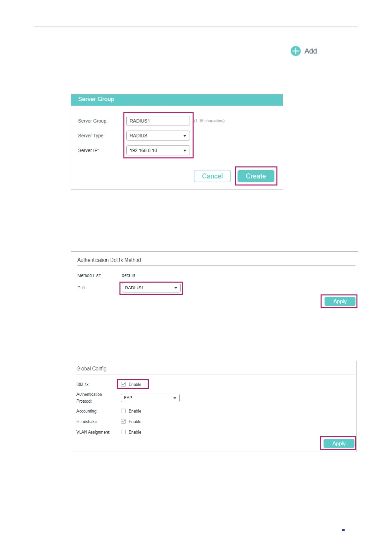
Task: Open the Authentication Protocol EAP dropdown
Action: point(150,398)
